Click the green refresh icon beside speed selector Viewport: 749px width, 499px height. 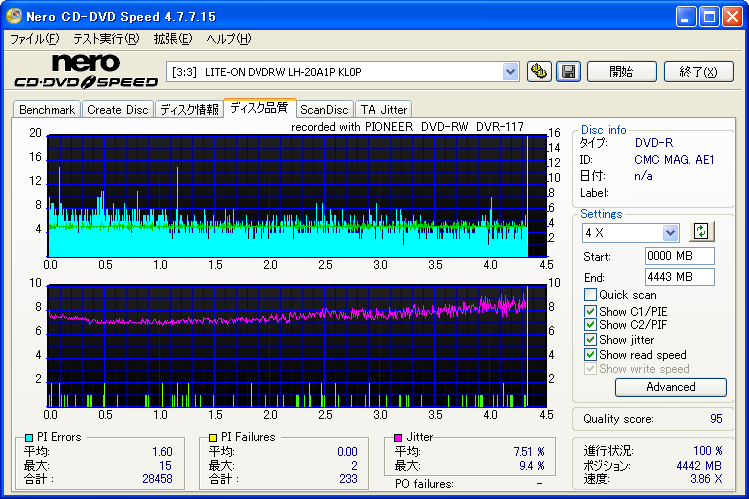[700, 231]
